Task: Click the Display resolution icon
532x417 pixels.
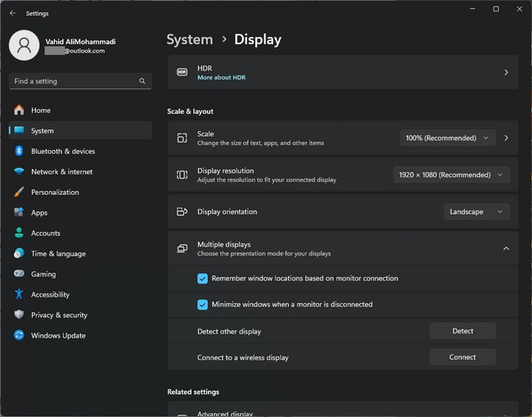Action: 183,175
